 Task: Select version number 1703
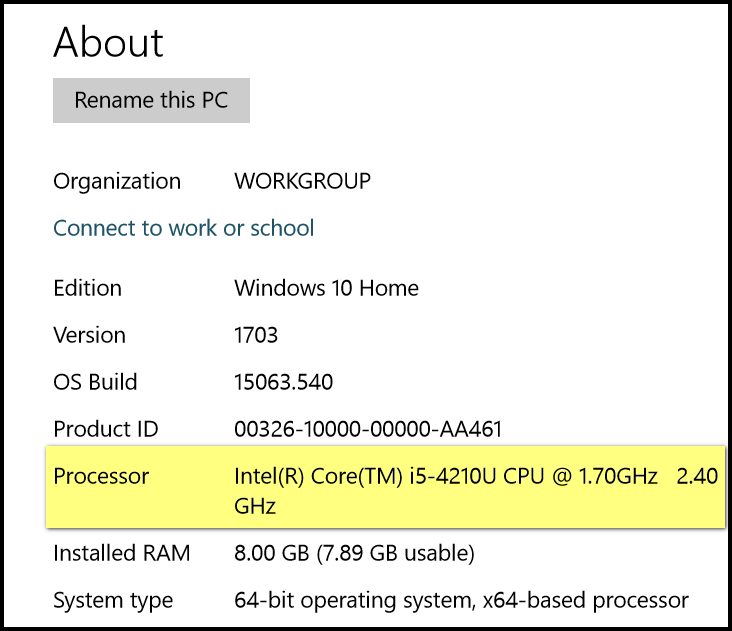[256, 335]
